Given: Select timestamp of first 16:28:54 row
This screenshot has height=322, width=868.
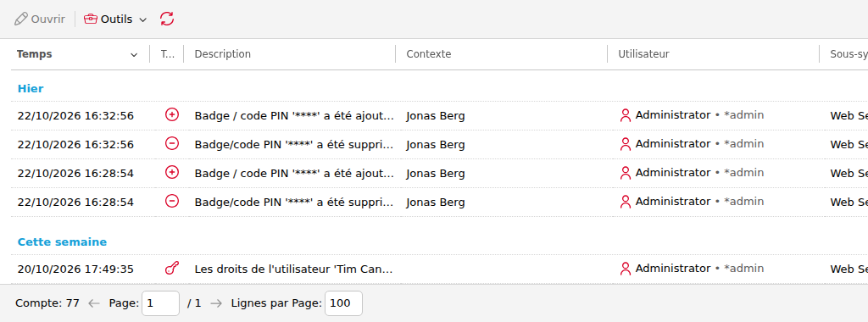Looking at the screenshot, I should 75,174.
